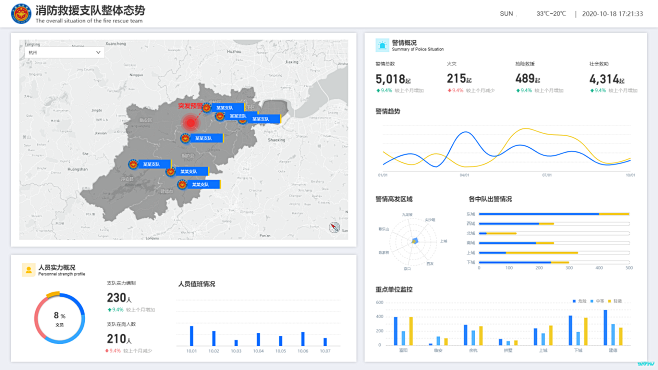Select the southernmost team badge marker on map
Screen dimensions: 658x370
(182, 184)
